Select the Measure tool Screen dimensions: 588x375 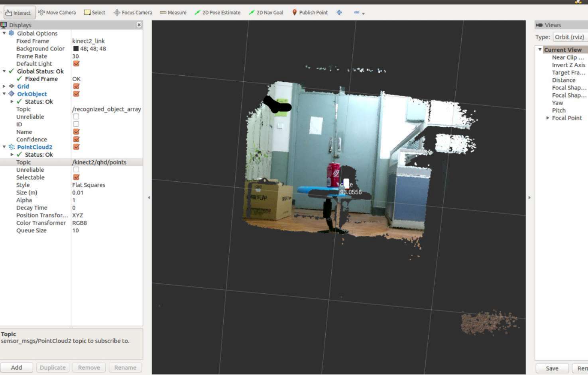point(173,12)
